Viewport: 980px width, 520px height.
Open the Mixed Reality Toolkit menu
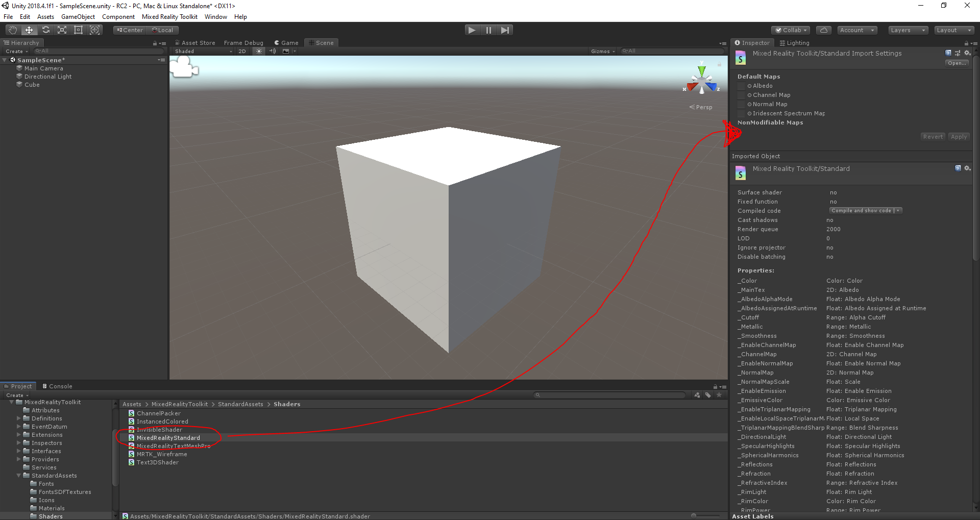pyautogui.click(x=169, y=16)
